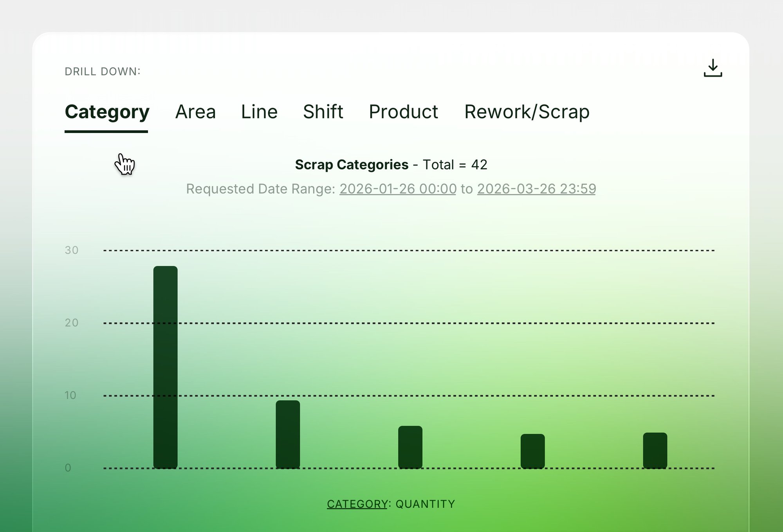This screenshot has height=532, width=783.
Task: Click the tallest first bar in chart
Action: pos(165,367)
